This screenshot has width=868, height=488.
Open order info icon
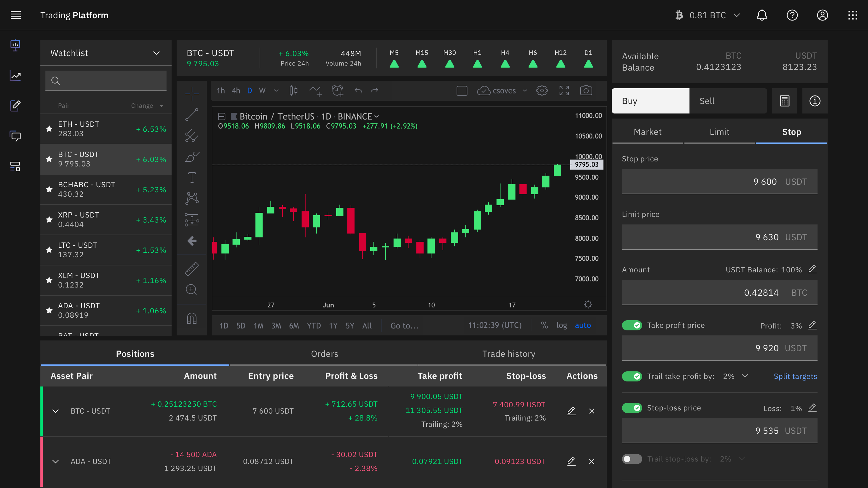pos(815,101)
